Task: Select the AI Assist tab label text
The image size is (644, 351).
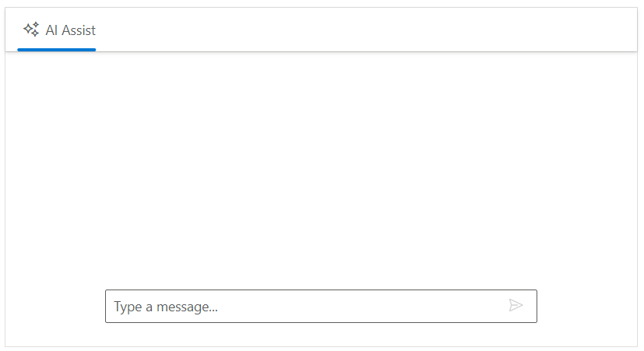Action: click(x=71, y=30)
